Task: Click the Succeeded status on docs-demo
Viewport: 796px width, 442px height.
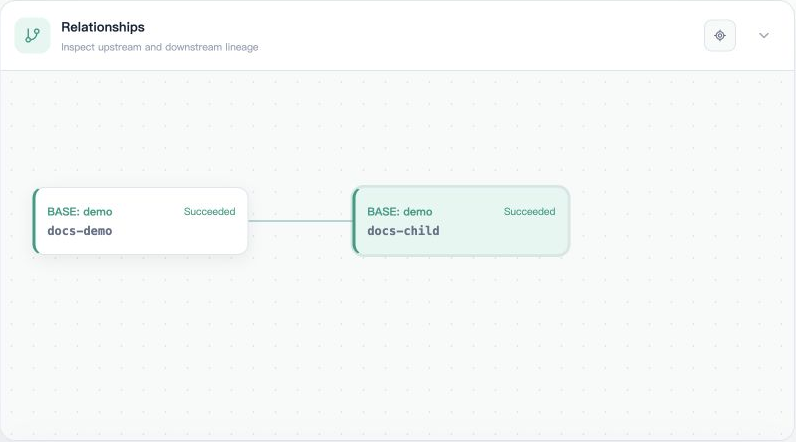Action: click(209, 212)
